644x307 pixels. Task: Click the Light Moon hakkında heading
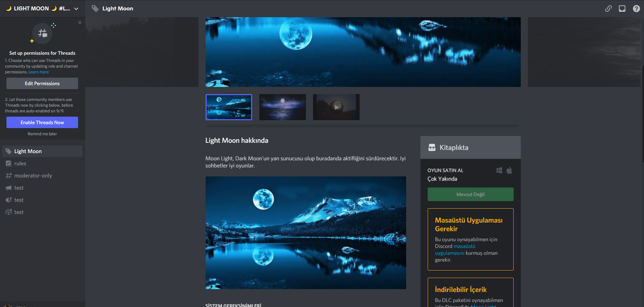coord(237,141)
